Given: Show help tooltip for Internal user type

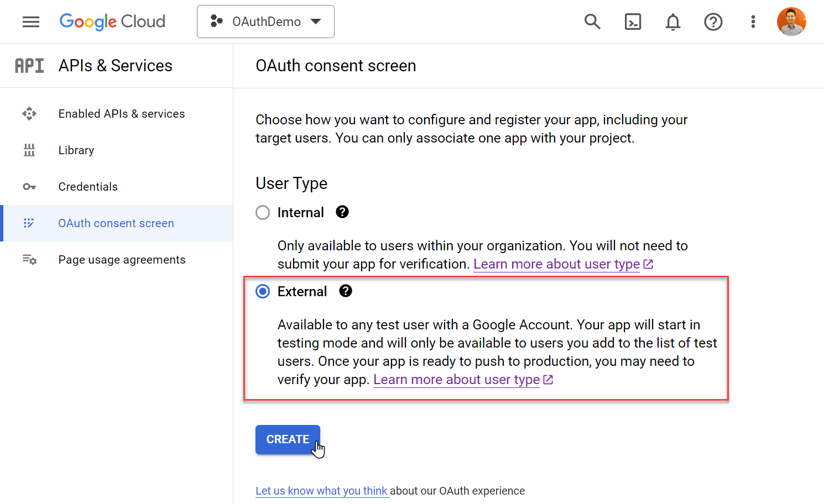Looking at the screenshot, I should click(342, 212).
